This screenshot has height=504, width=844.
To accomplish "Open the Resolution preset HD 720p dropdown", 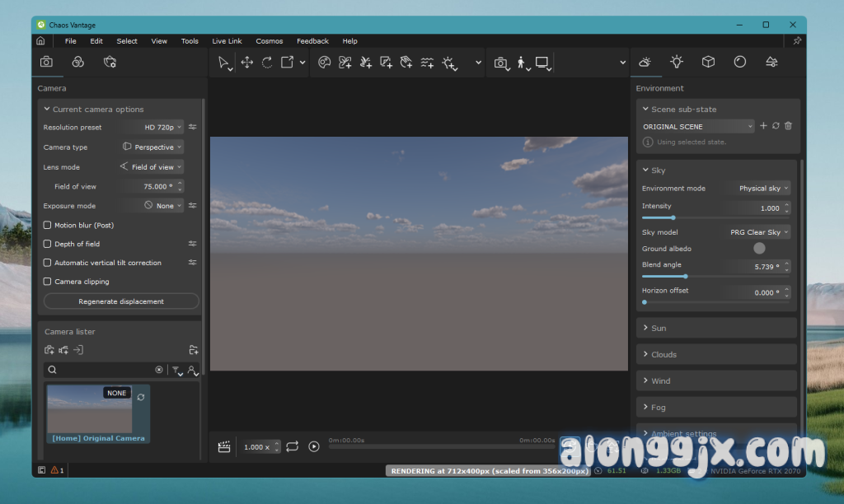I will pos(163,128).
